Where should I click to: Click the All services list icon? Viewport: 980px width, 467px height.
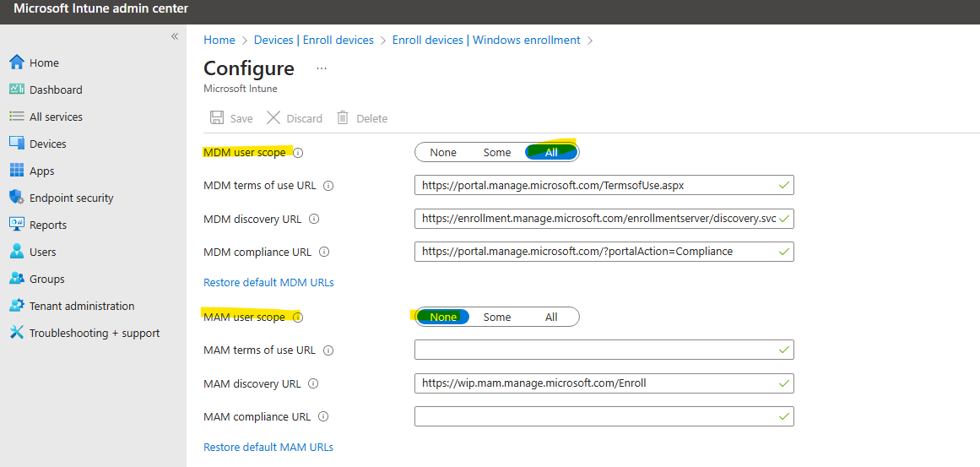point(17,117)
